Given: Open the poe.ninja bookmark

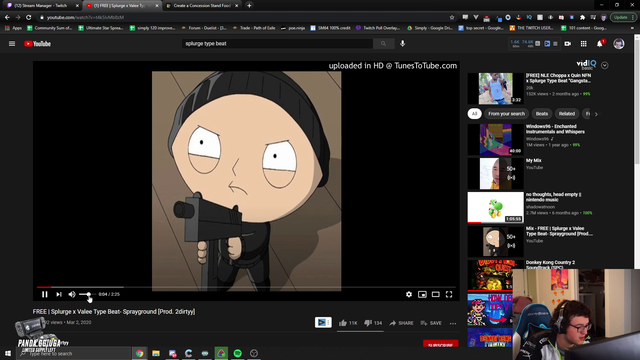Looking at the screenshot, I should point(293,28).
